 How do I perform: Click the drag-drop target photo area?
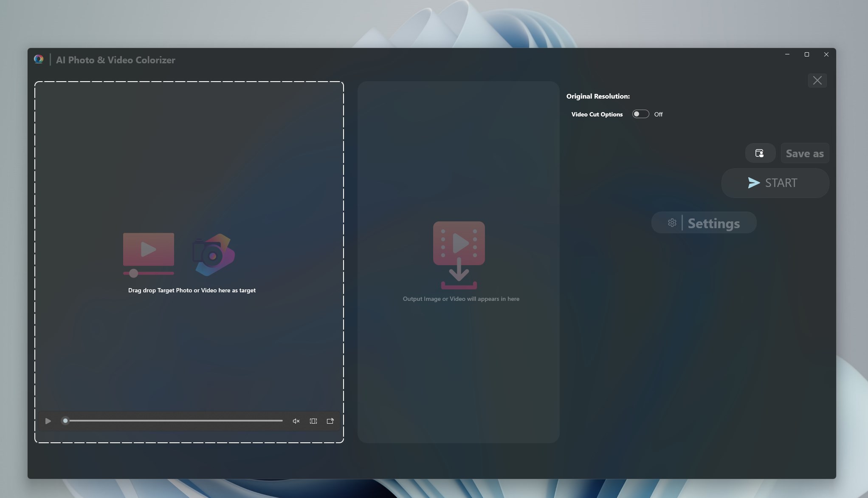point(190,255)
